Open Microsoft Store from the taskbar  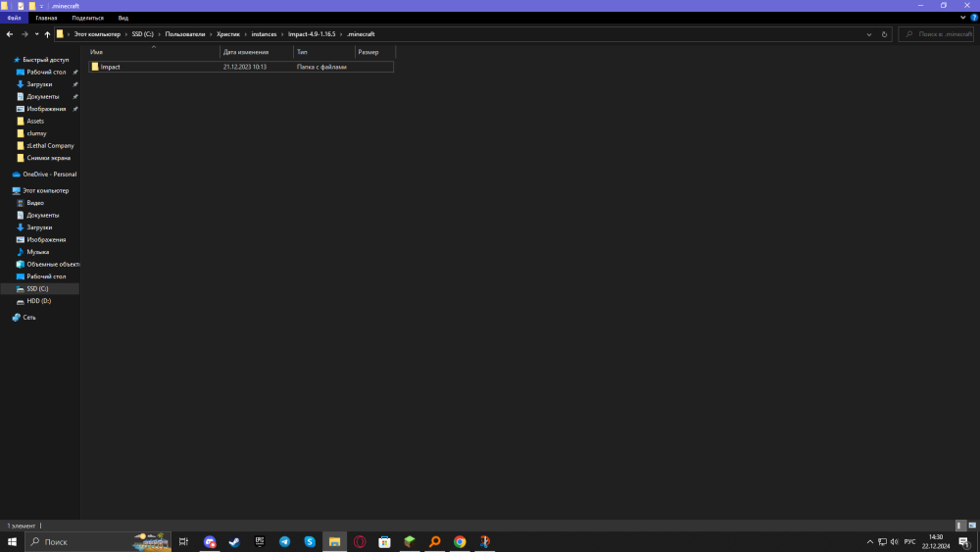tap(384, 542)
